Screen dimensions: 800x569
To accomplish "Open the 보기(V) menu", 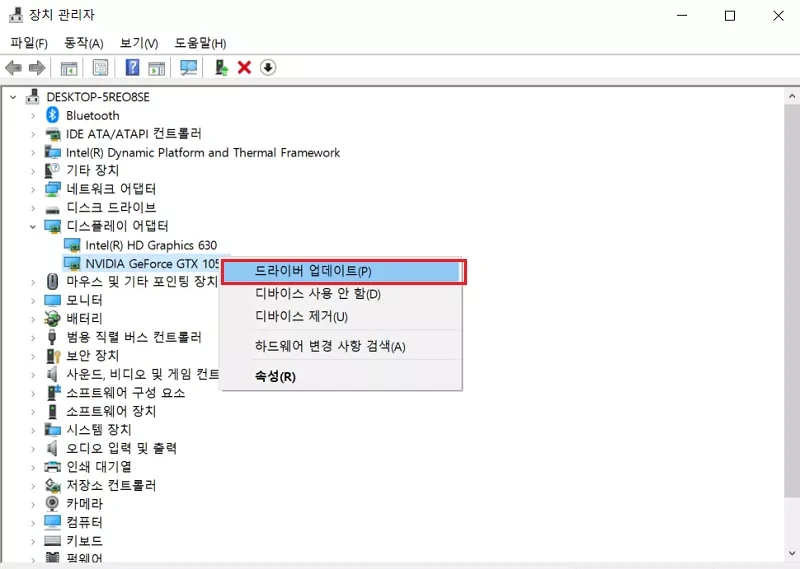I will [139, 43].
